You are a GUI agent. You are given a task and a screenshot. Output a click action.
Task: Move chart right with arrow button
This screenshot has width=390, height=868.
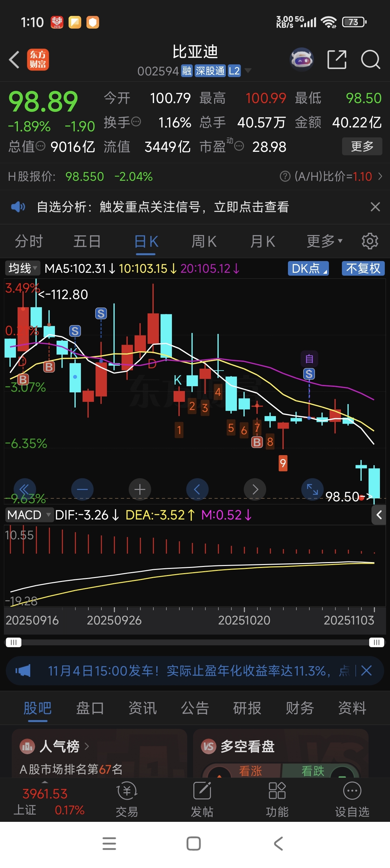[255, 489]
